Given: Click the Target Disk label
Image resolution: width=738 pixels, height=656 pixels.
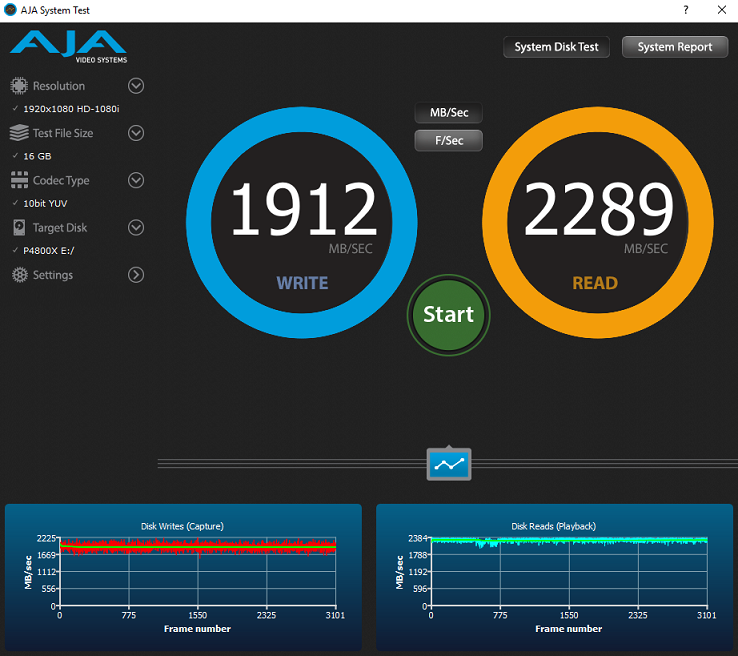Looking at the screenshot, I should (x=60, y=228).
